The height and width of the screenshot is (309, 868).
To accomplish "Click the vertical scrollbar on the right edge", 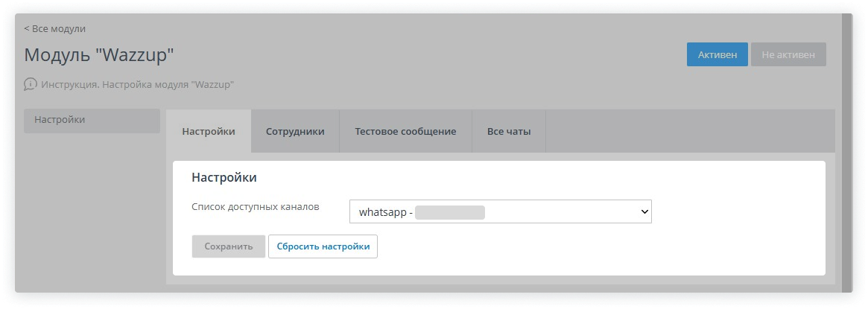I will point(846,149).
